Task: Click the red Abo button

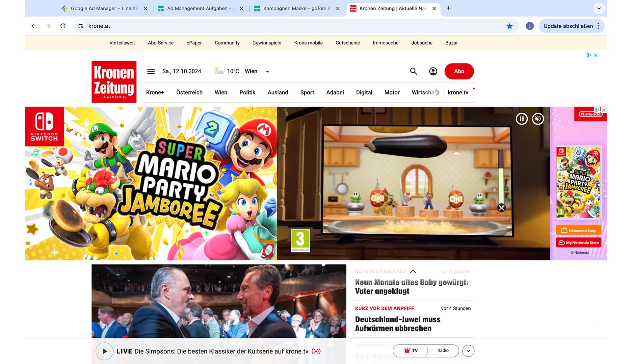Action: (x=459, y=71)
